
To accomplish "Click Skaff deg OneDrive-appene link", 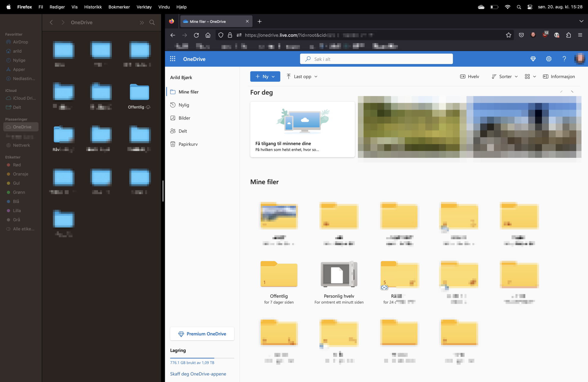I will click(x=198, y=374).
